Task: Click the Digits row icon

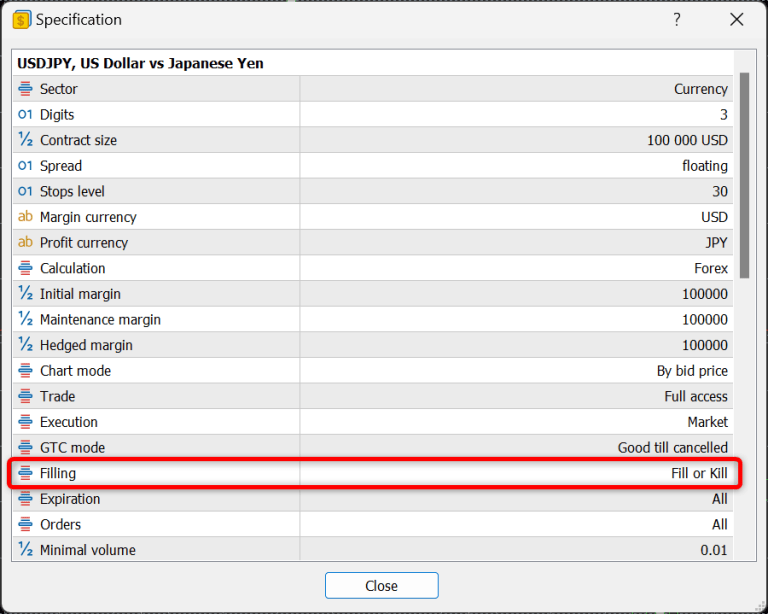Action: [25, 115]
